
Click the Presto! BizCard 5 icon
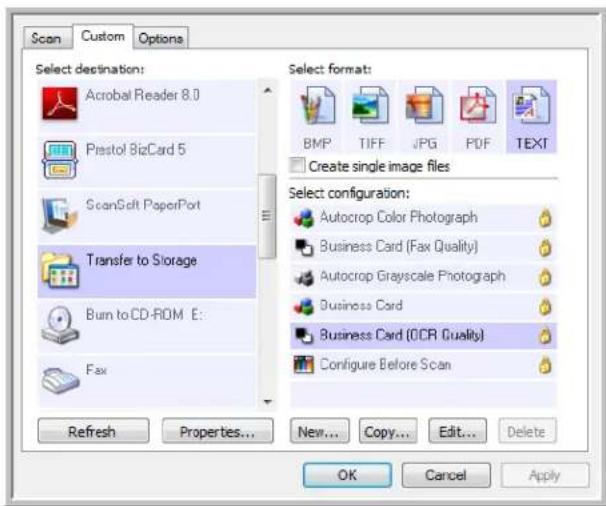[x=60, y=160]
